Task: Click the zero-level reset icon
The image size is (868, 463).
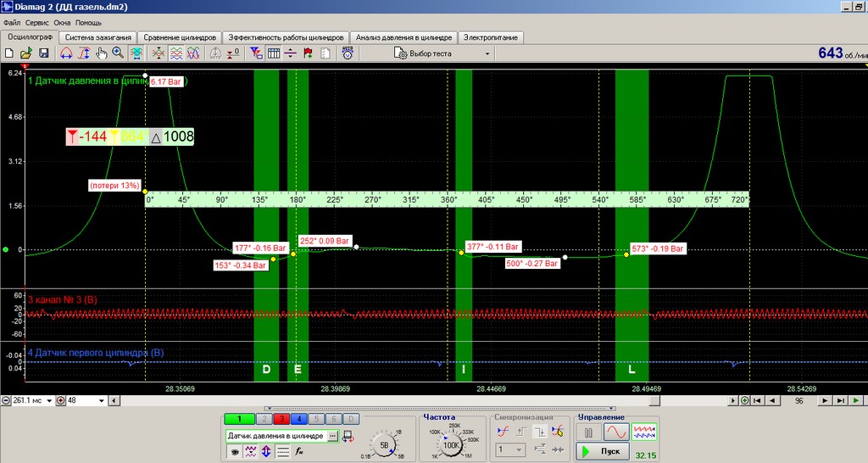Action: point(234,53)
